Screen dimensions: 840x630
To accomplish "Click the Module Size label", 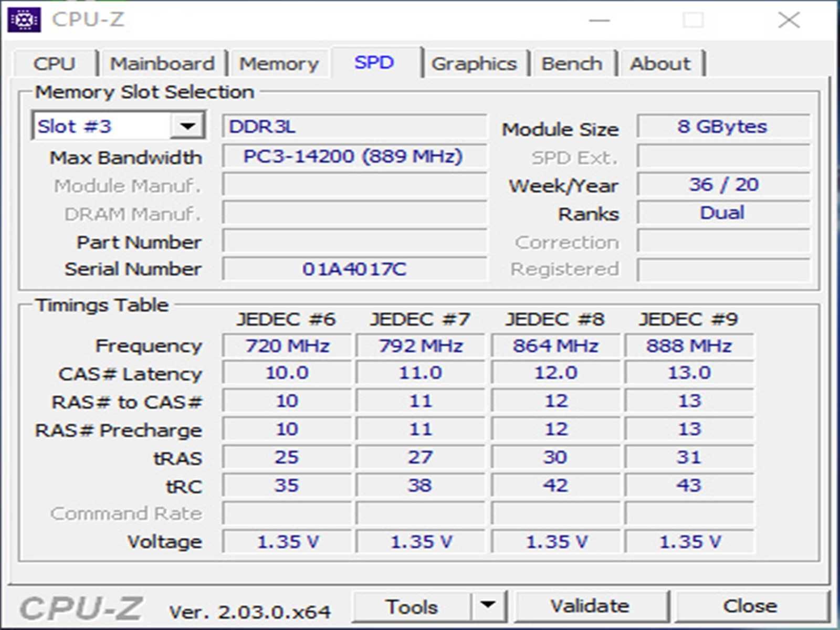I will click(560, 129).
